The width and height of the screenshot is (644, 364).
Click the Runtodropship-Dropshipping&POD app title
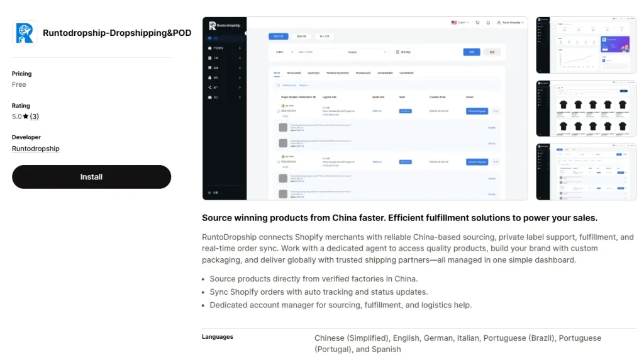coord(117,33)
